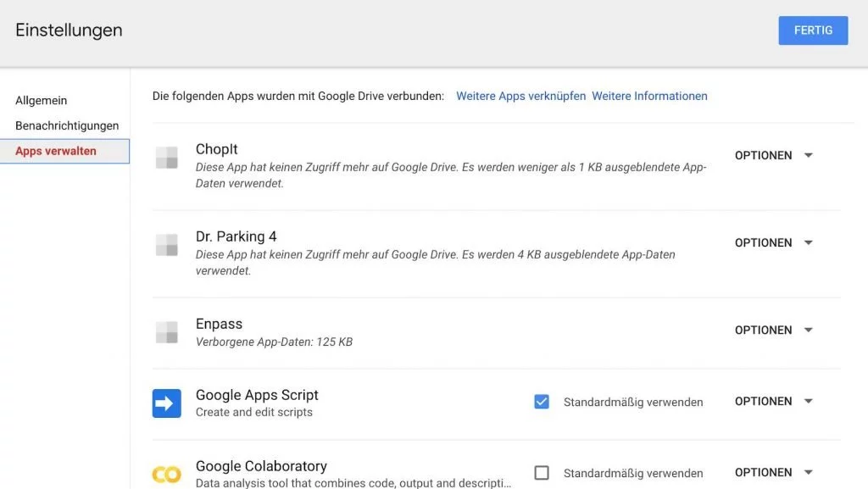
Task: Click the Google Colaboratory CO icon
Action: [167, 475]
